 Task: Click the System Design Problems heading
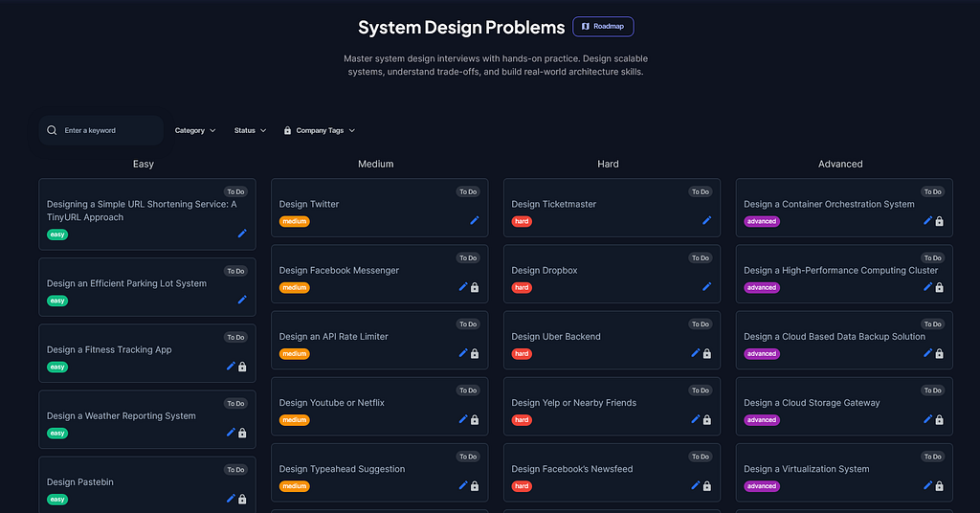(x=461, y=28)
